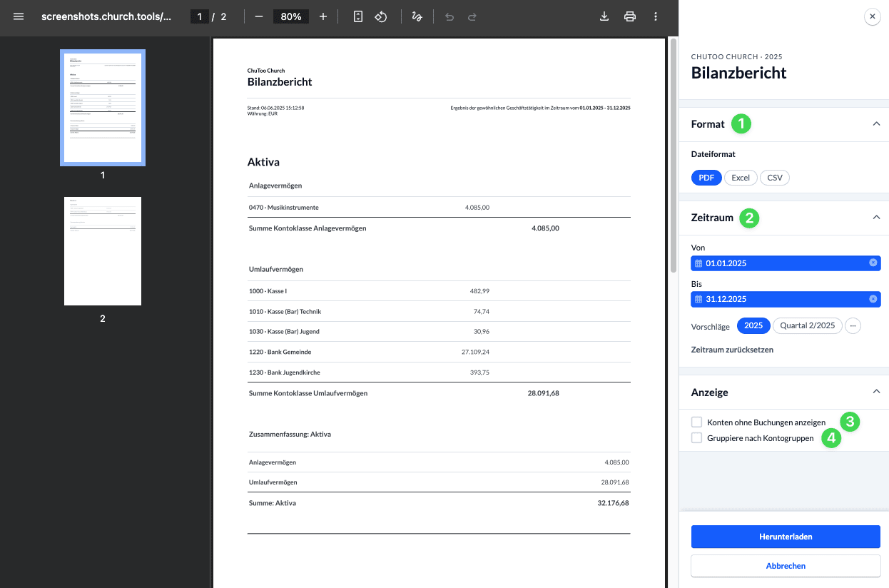The width and height of the screenshot is (889, 588).
Task: Select the draw annotation tool
Action: [x=417, y=16]
